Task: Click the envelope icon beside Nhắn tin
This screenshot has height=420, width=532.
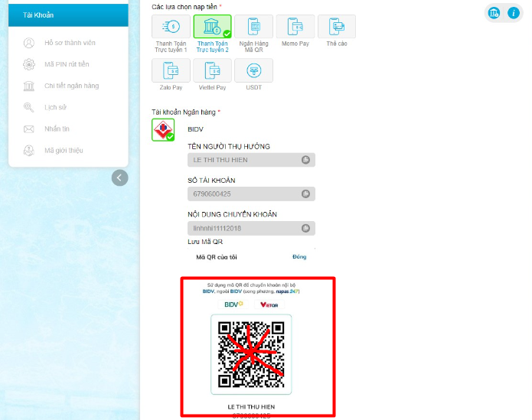Action: click(29, 129)
